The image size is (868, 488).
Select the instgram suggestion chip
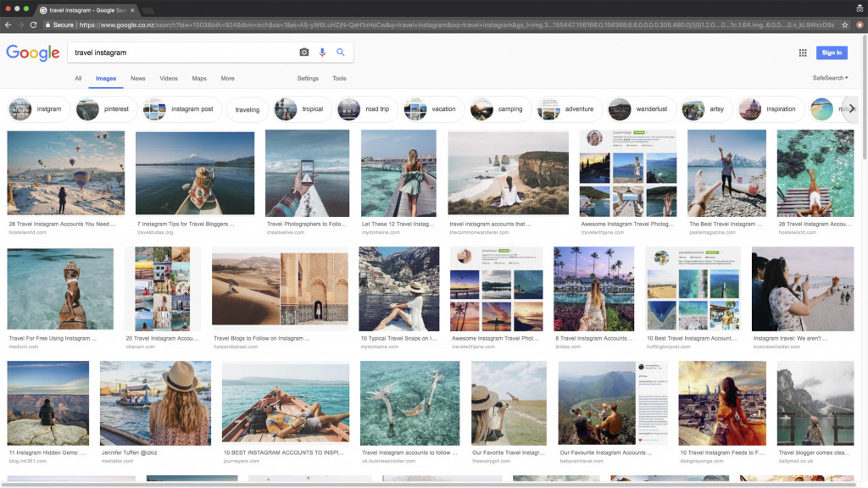[x=39, y=109]
